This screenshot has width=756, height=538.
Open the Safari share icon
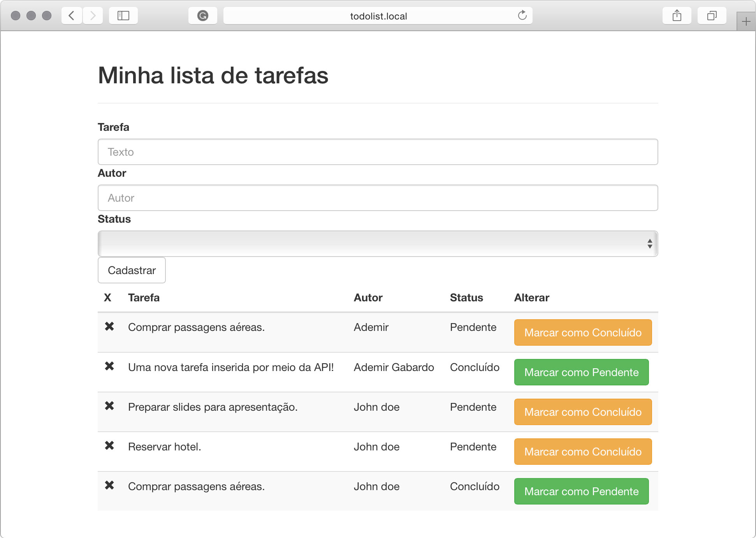(x=677, y=16)
